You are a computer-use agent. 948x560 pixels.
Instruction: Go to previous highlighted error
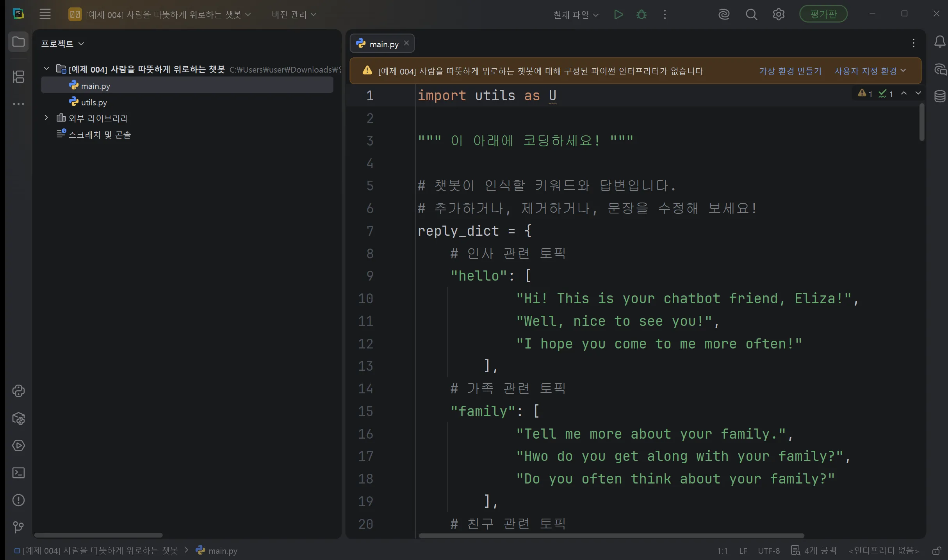pos(904,93)
